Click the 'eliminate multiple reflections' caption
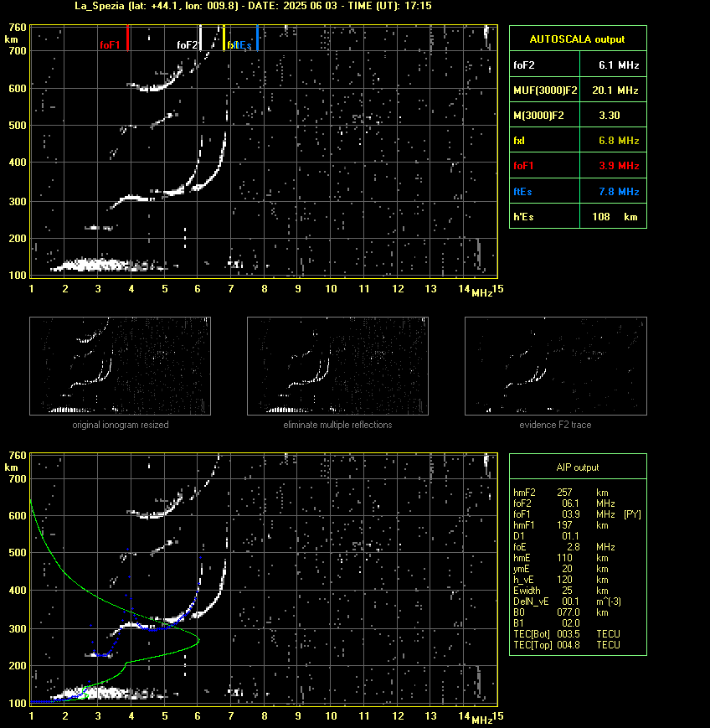 pos(337,425)
